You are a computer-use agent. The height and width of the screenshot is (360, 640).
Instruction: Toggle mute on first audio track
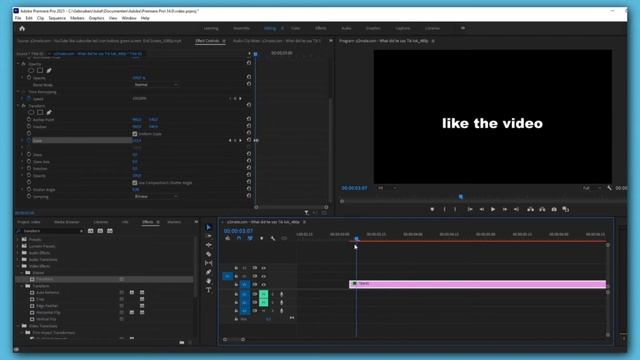pyautogui.click(x=264, y=294)
